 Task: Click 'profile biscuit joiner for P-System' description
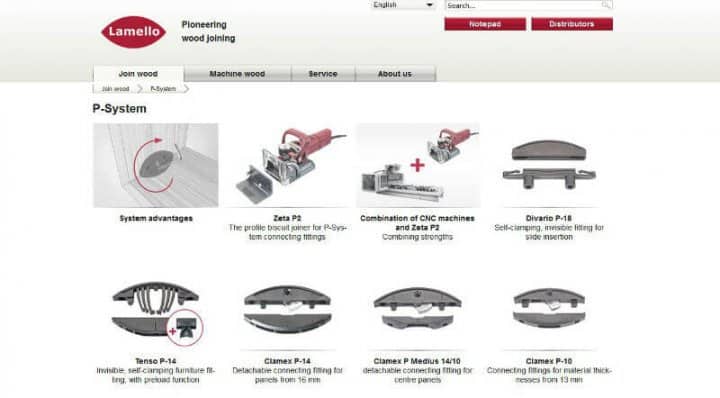287,233
